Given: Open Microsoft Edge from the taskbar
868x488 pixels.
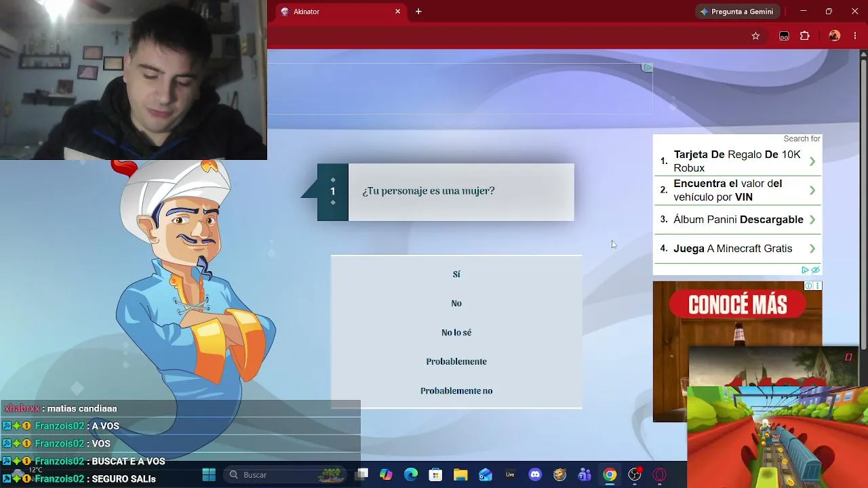Looking at the screenshot, I should pyautogui.click(x=411, y=475).
